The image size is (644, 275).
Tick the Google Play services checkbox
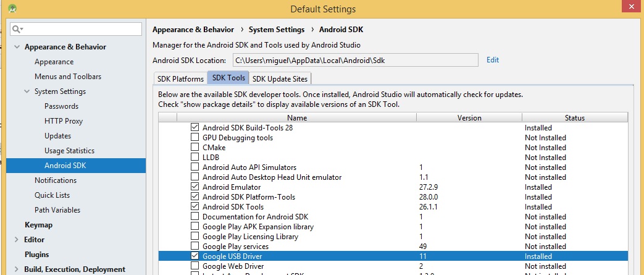coord(195,247)
